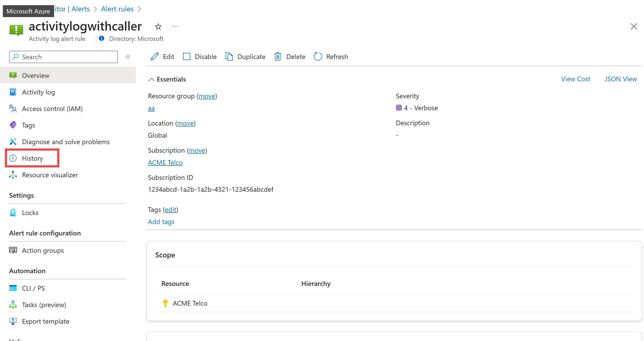Click the directory info icon

pos(102,39)
